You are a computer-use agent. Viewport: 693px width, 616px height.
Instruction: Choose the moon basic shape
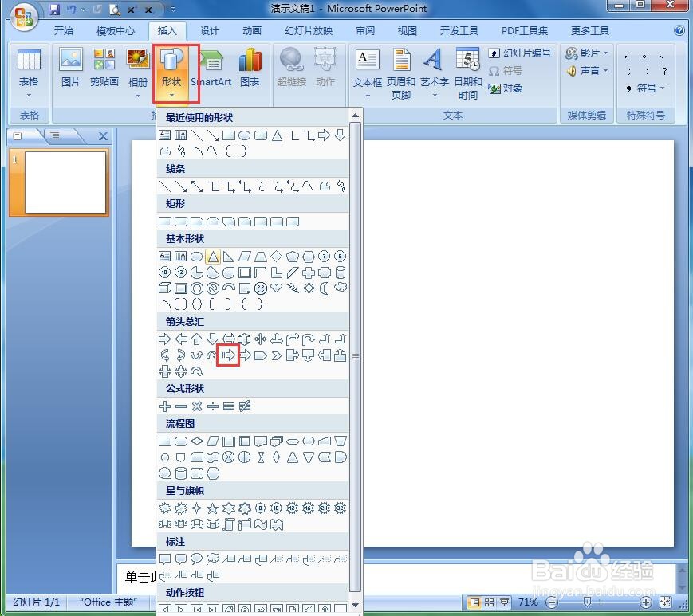click(x=325, y=288)
